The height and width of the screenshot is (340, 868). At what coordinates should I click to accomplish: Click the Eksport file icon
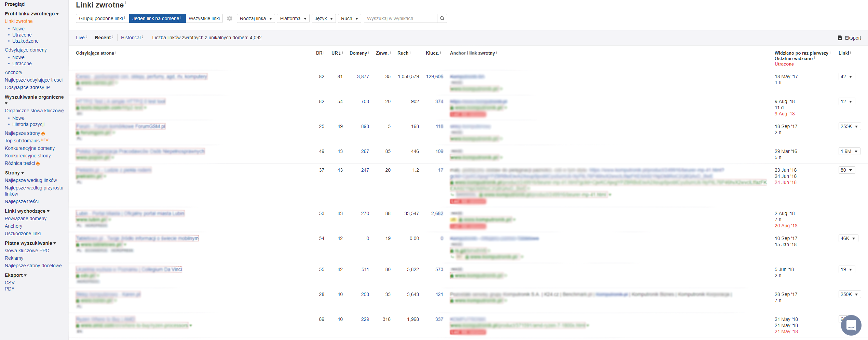[840, 38]
